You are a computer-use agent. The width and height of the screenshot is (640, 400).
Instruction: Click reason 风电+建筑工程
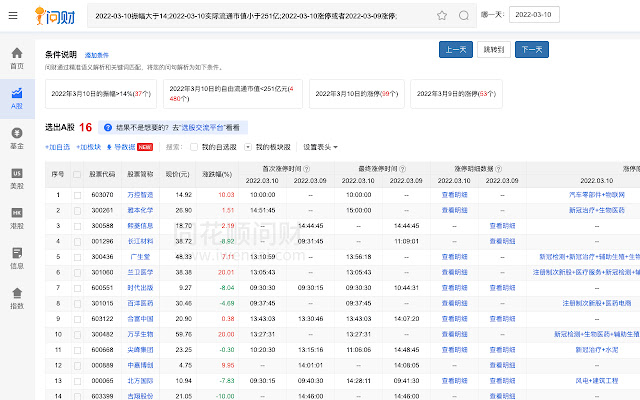[597, 381]
